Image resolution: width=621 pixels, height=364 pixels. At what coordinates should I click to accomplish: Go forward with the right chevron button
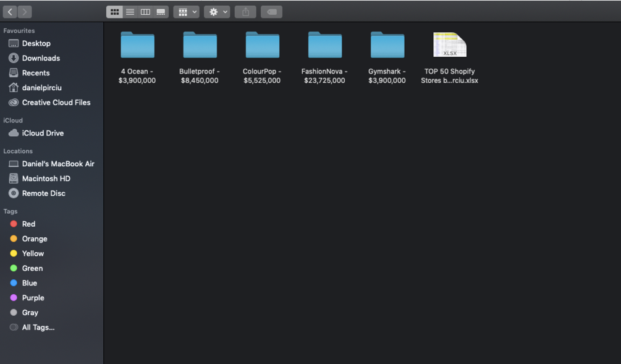[25, 12]
